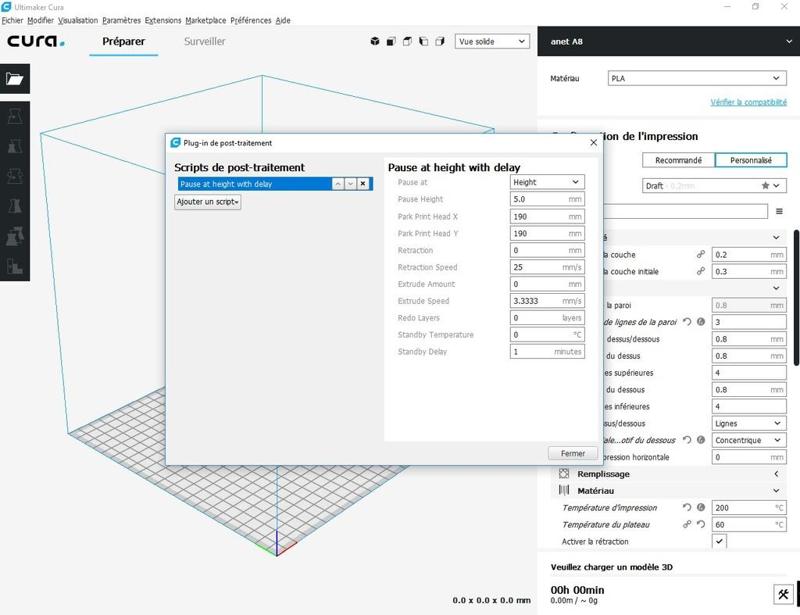Select the Support Blocker tool
Viewport: 800px width, 615px height.
(15, 266)
